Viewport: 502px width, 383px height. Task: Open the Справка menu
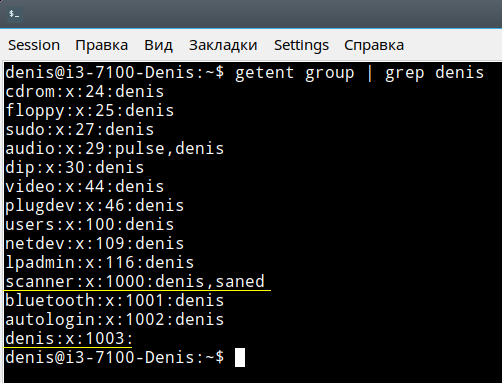pyautogui.click(x=374, y=45)
